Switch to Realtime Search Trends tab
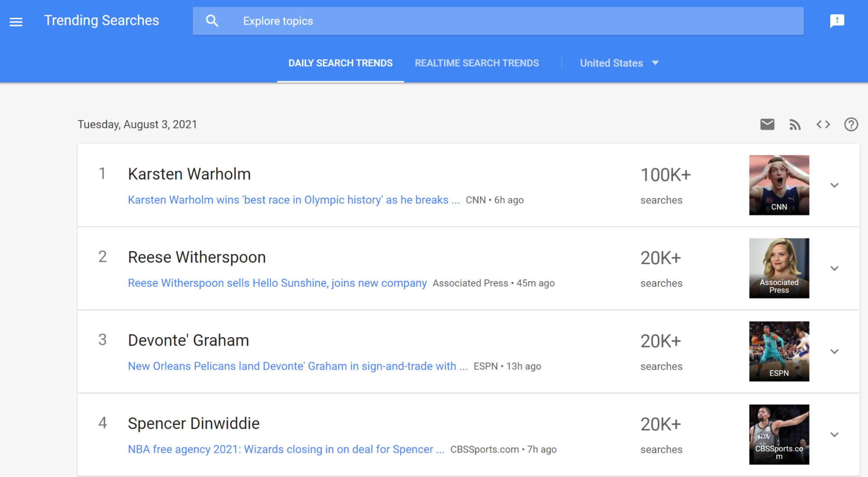The image size is (868, 477). click(x=477, y=63)
